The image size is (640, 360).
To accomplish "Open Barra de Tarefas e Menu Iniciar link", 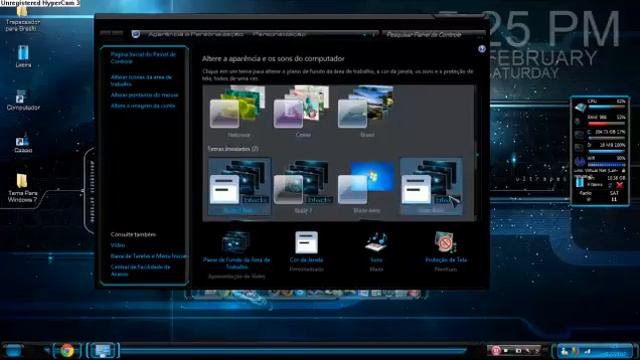I will click(x=149, y=256).
